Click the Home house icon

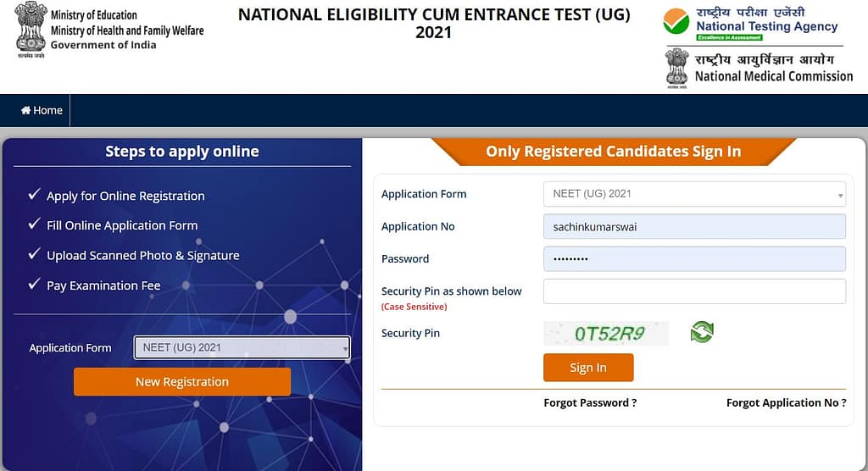pos(25,110)
